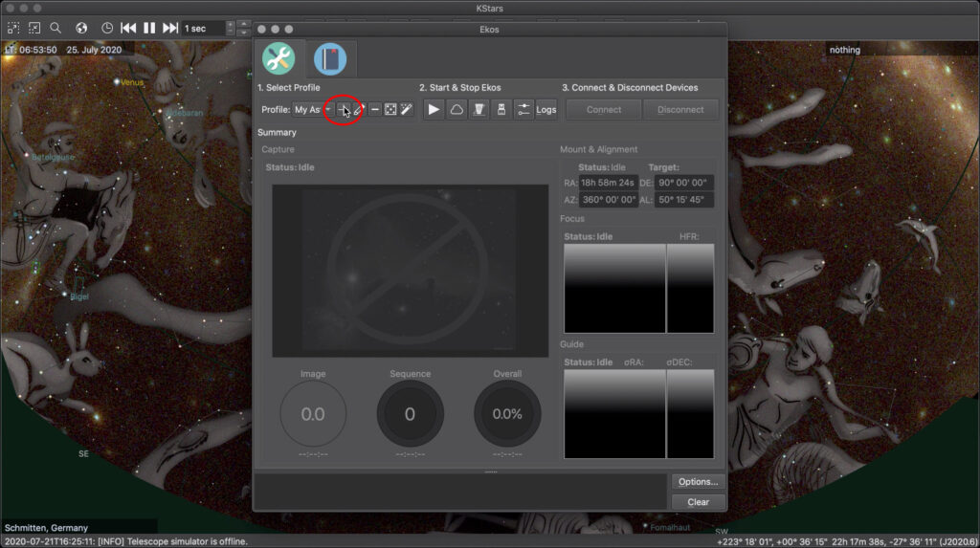Image resolution: width=980 pixels, height=548 pixels.
Task: Pause the KStars simulation clock
Action: point(149,28)
